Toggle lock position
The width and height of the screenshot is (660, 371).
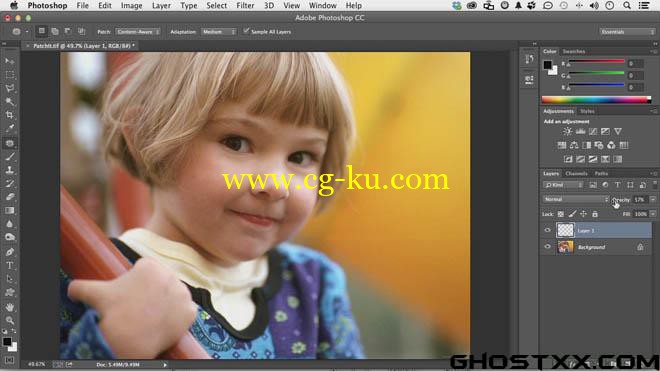pos(583,214)
